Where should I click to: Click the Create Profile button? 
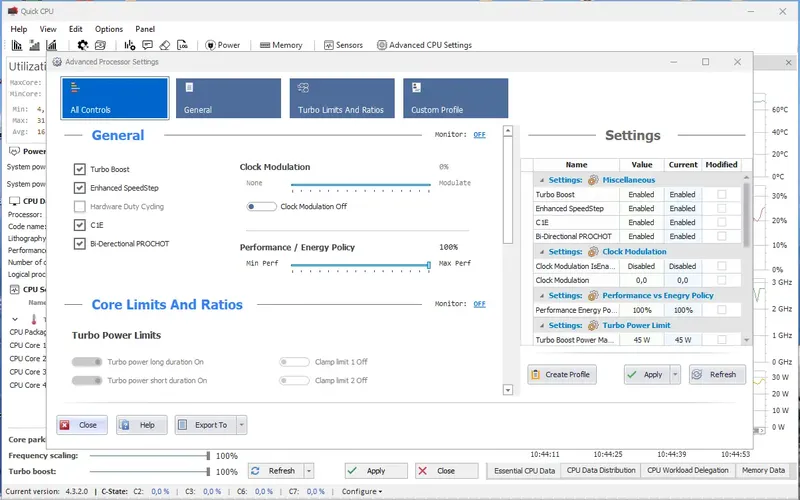tap(562, 374)
